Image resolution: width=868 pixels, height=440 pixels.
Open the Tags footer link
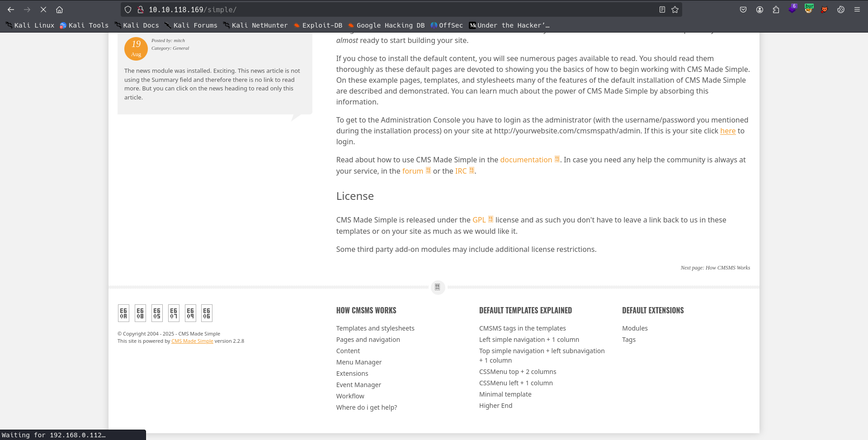[x=629, y=340]
